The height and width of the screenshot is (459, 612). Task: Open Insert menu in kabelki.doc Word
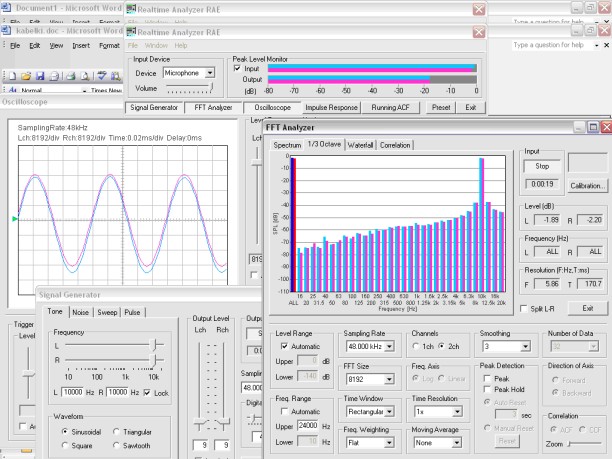pos(81,46)
